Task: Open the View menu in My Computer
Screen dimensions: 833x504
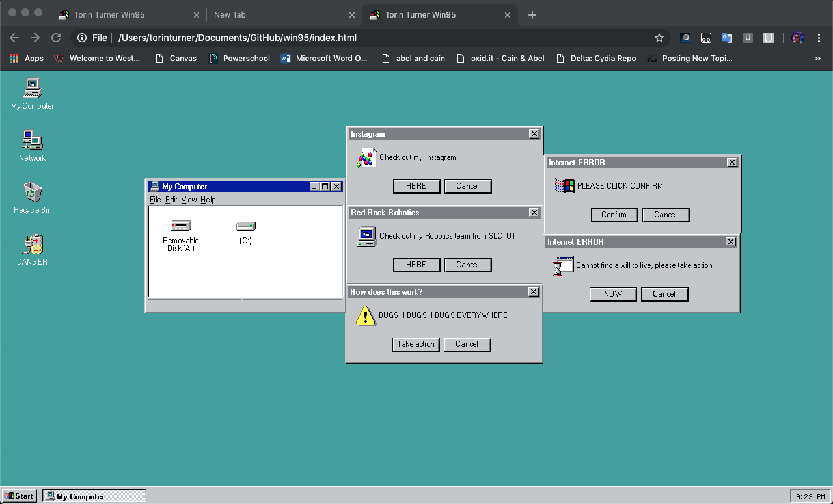Action: pyautogui.click(x=189, y=200)
